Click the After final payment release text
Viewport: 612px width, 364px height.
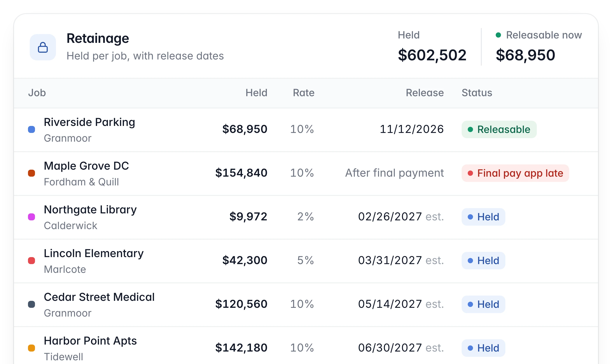(x=395, y=173)
